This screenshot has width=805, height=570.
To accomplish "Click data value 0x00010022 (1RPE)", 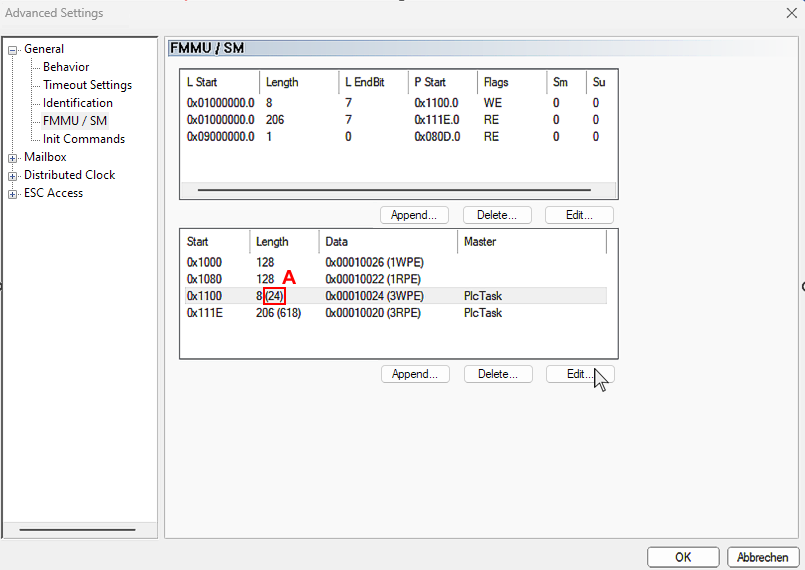I will coord(373,279).
